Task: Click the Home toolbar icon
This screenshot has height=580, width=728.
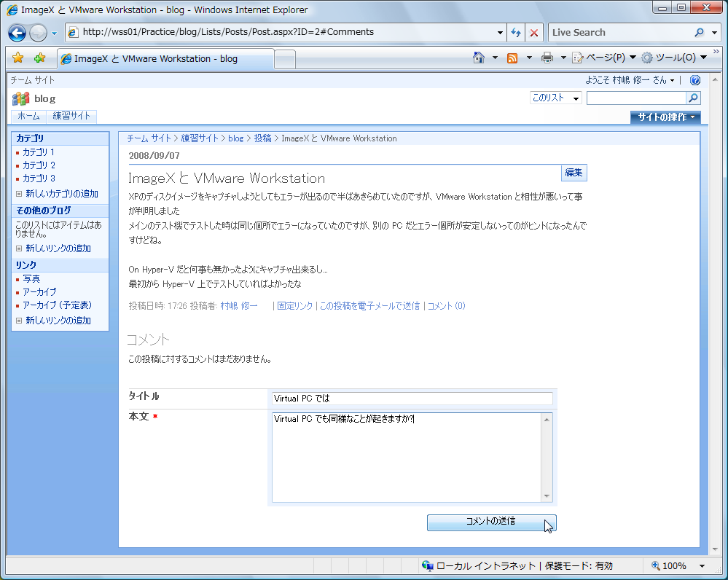Action: [479, 58]
